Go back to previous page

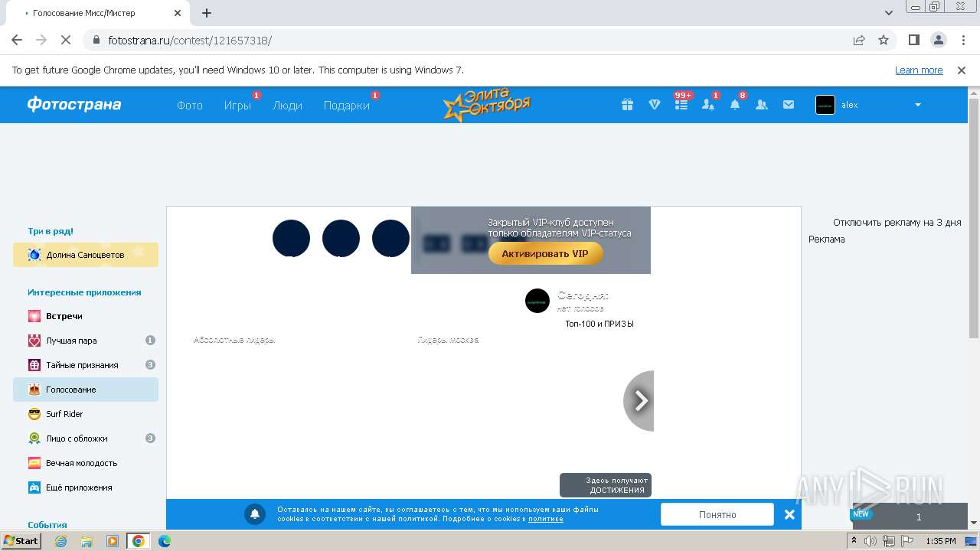coord(17,40)
